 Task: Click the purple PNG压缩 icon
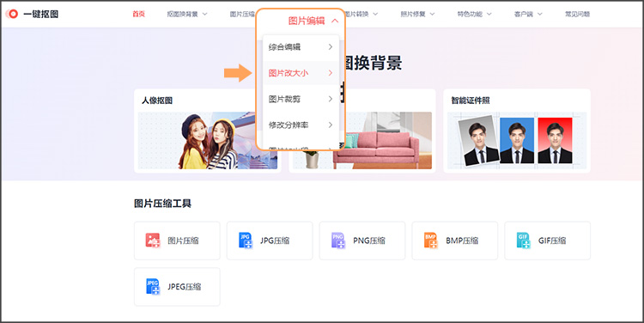[x=338, y=241]
